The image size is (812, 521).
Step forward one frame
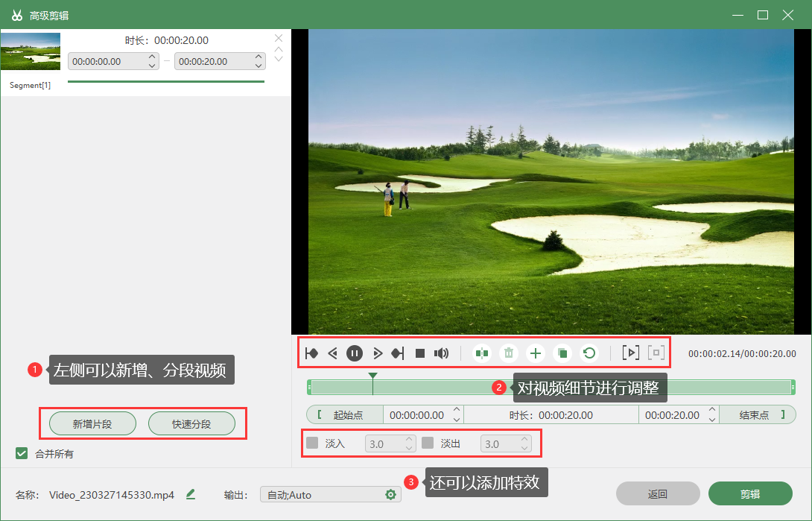(378, 354)
